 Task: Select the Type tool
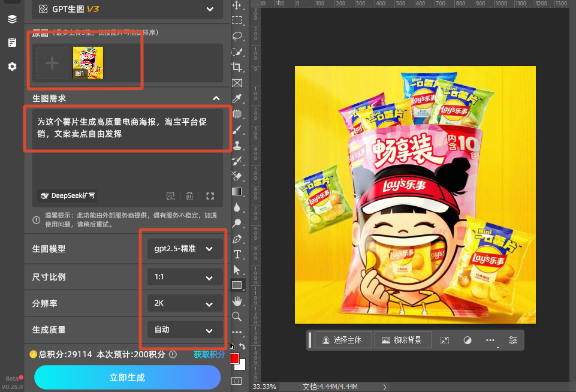[x=237, y=254]
